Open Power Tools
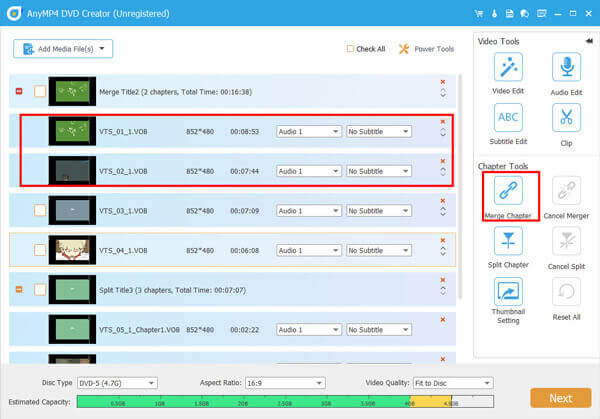 click(426, 49)
